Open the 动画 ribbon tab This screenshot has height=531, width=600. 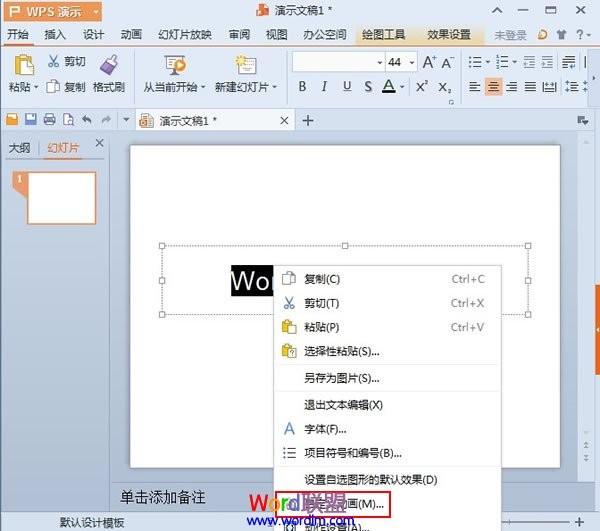[x=131, y=35]
